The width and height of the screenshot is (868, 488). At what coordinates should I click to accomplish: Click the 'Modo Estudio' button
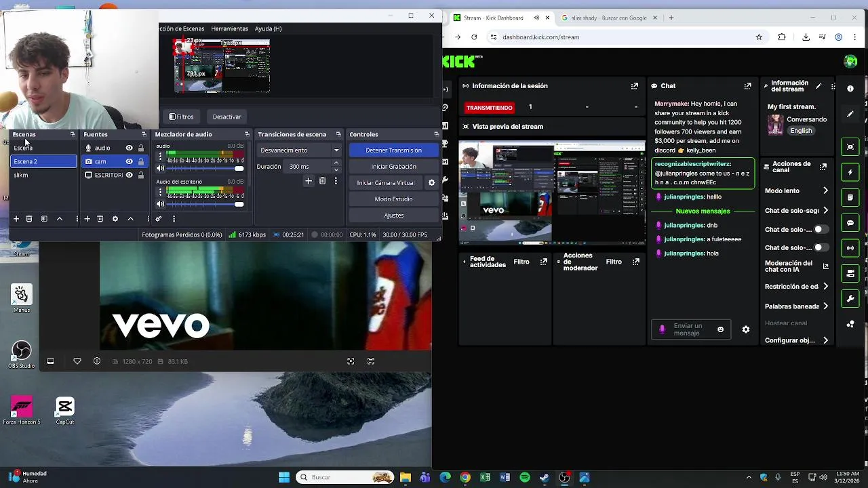click(x=393, y=199)
